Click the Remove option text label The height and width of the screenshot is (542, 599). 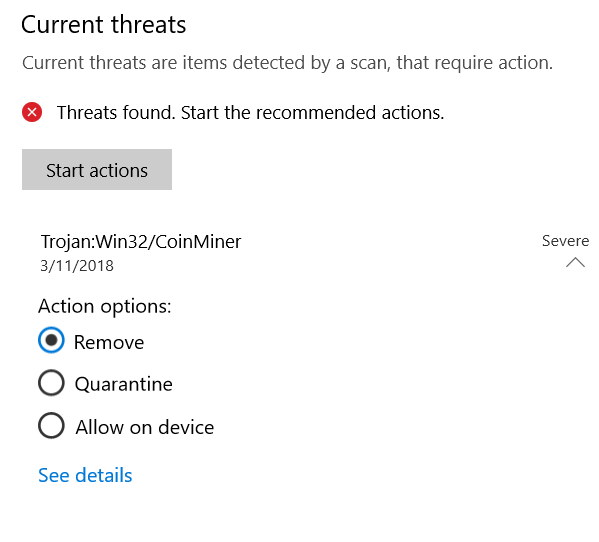[x=109, y=342]
